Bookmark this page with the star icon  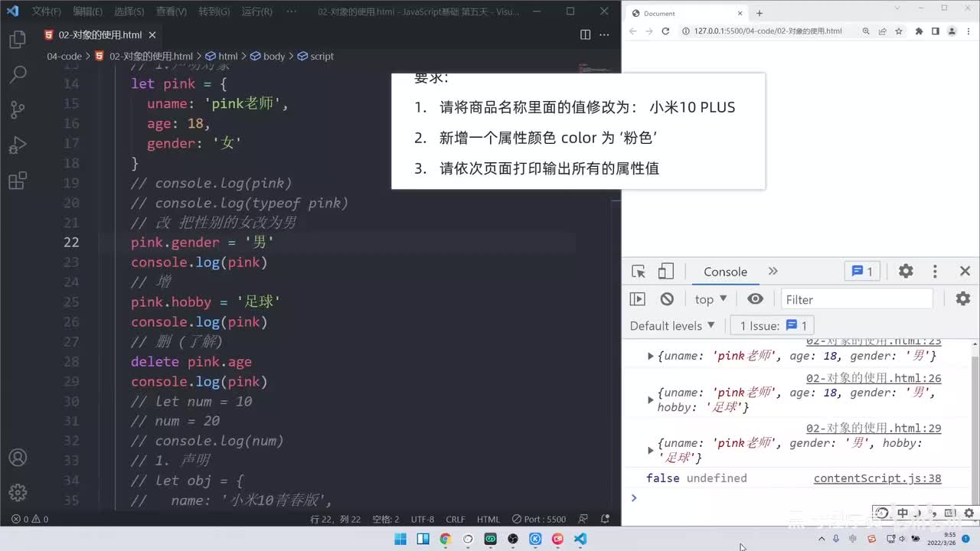click(x=899, y=31)
